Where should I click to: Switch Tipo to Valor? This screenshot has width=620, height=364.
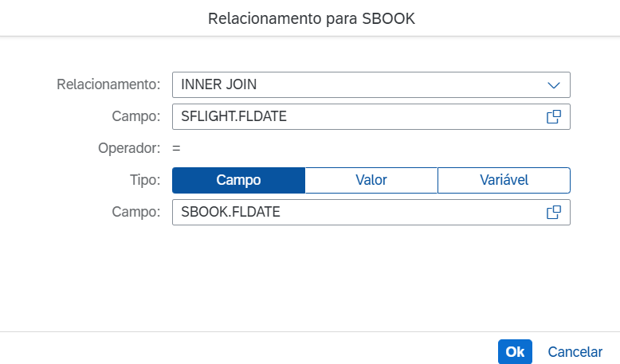(x=371, y=180)
